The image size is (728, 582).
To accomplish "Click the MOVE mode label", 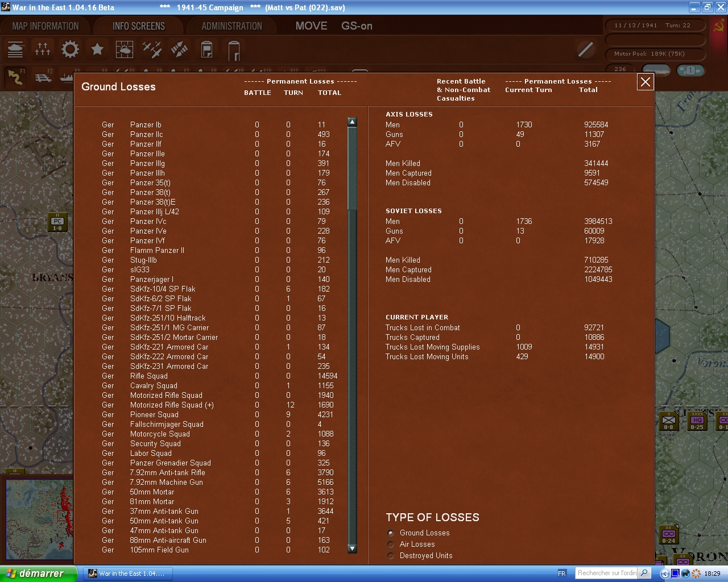I will [x=311, y=26].
